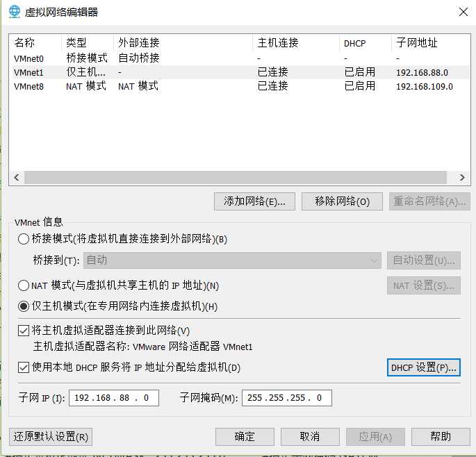Click the 类型 column header

point(88,42)
